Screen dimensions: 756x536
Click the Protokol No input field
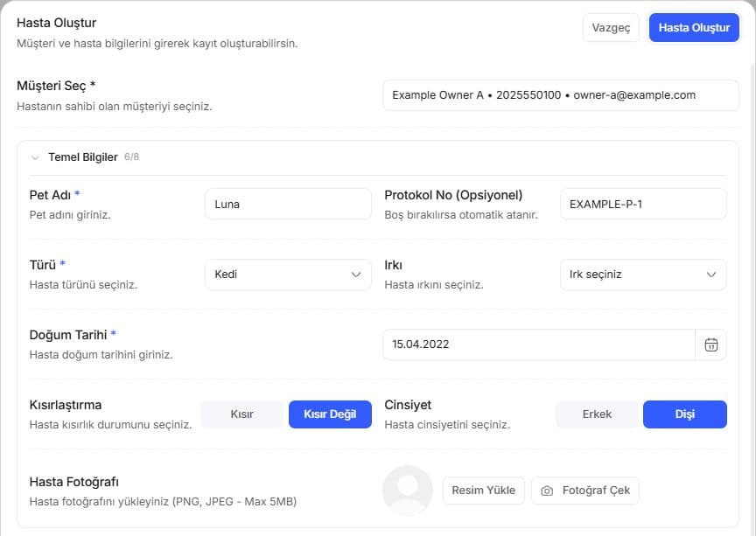pyautogui.click(x=643, y=204)
